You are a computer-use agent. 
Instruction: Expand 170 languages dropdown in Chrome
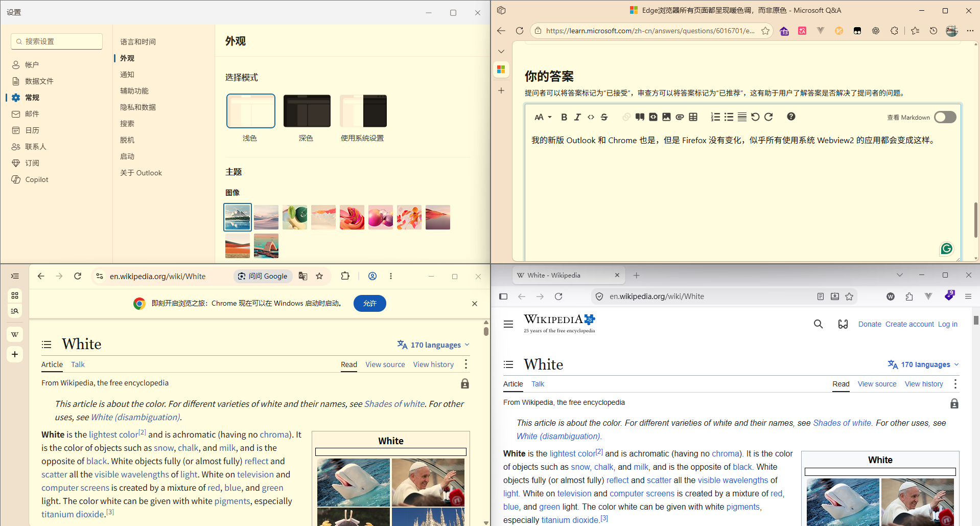[x=433, y=345]
